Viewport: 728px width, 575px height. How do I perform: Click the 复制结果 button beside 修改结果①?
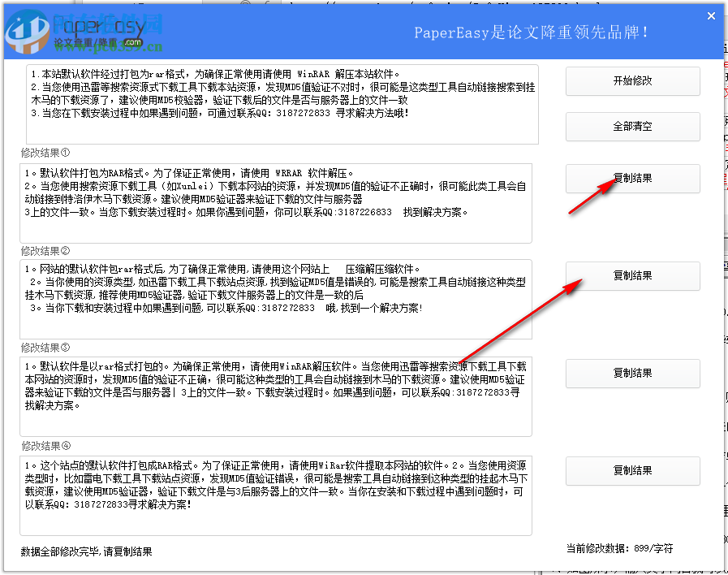coord(632,179)
